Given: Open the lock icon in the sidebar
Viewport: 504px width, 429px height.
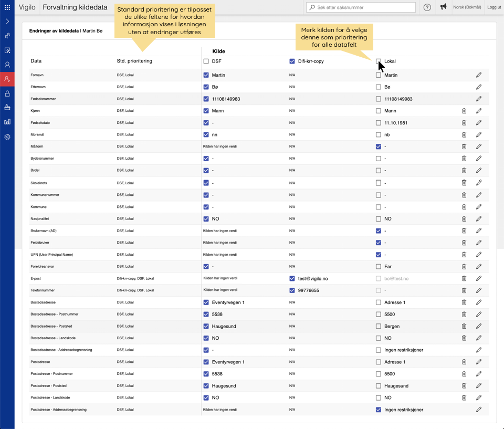Looking at the screenshot, I should [7, 93].
